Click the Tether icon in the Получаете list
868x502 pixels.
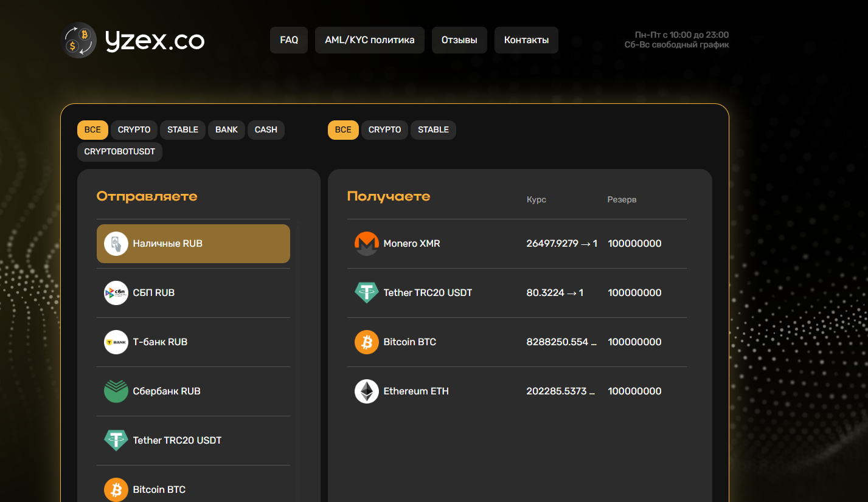click(x=367, y=293)
